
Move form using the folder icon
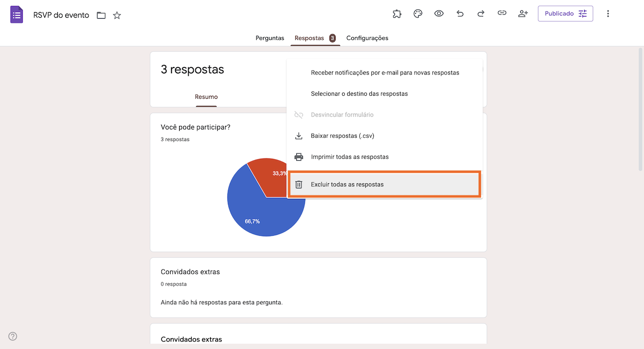pos(101,15)
